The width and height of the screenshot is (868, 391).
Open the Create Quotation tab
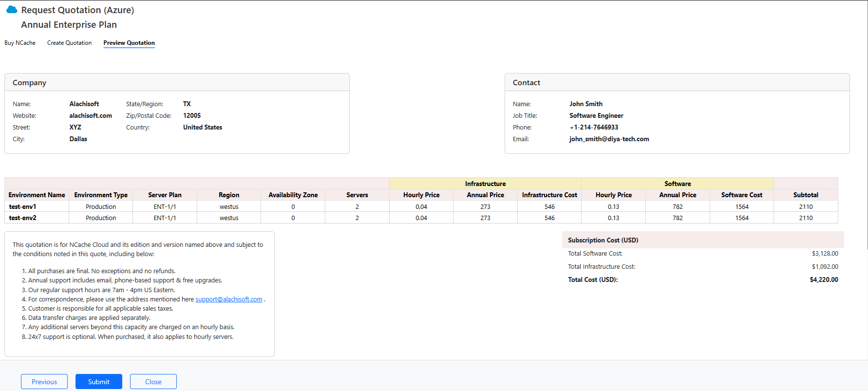(x=69, y=43)
